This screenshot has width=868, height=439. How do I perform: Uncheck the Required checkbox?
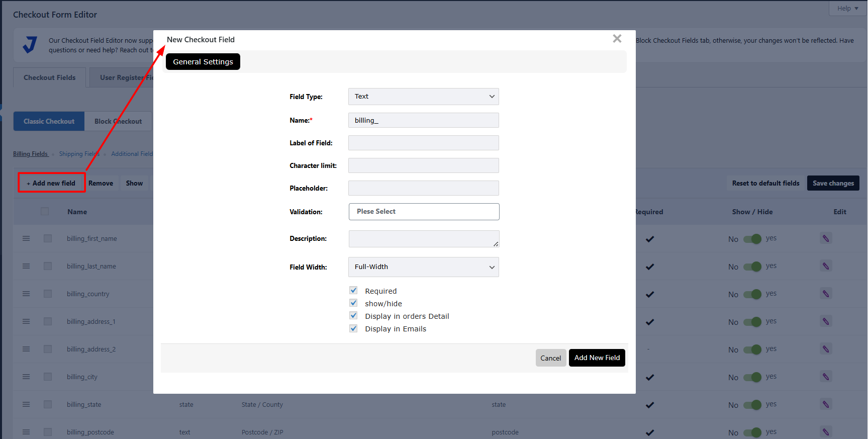click(x=354, y=291)
